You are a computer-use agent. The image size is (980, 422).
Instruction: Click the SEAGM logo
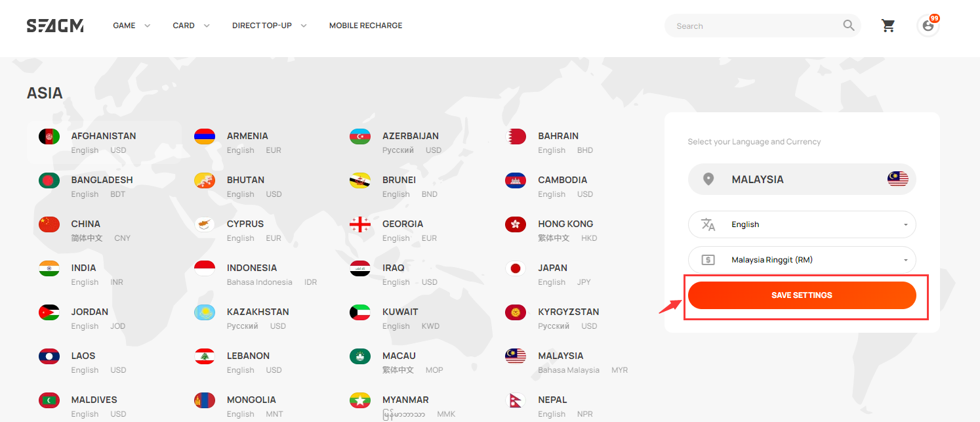click(x=55, y=26)
